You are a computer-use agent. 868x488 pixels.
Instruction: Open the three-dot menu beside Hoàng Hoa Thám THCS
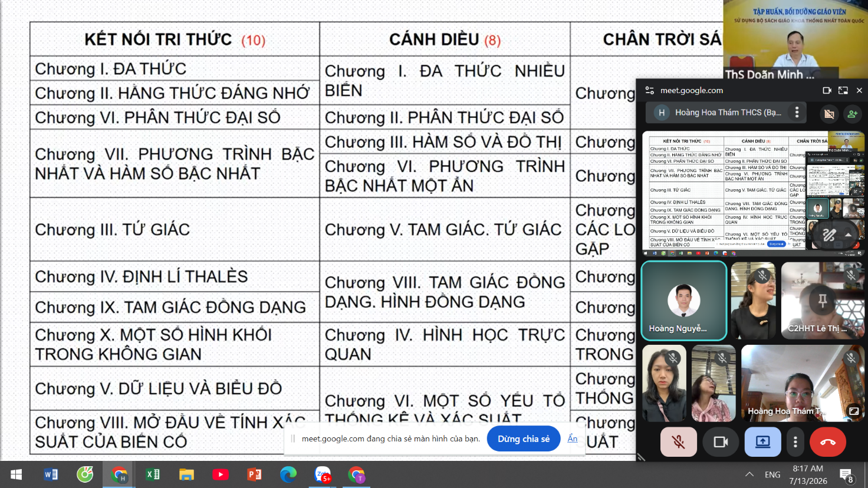pos(797,112)
